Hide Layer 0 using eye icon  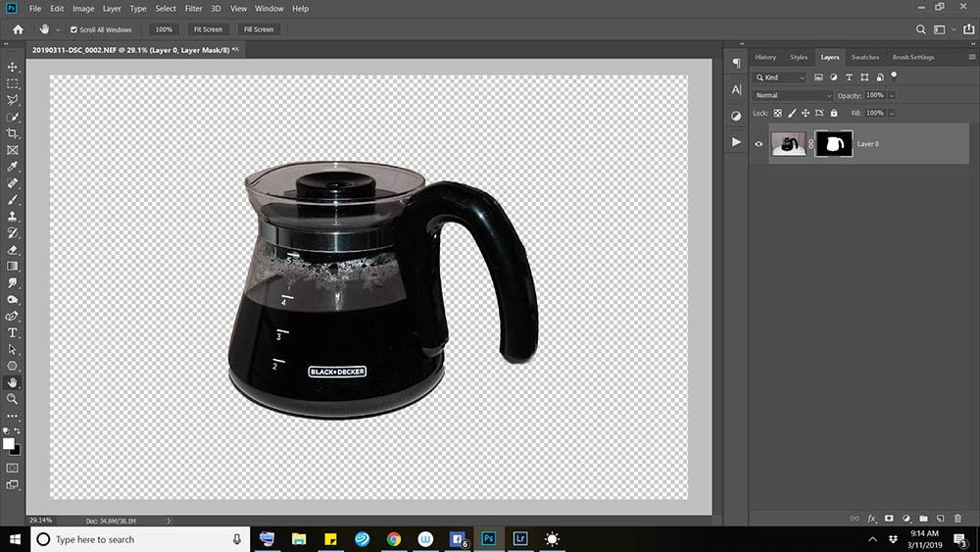(x=759, y=144)
